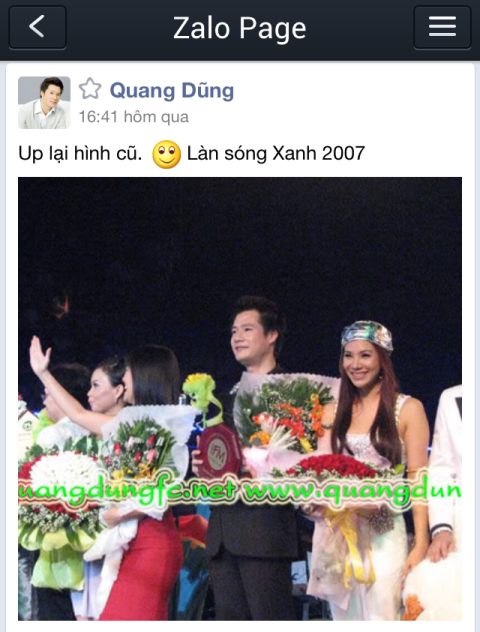Click the man in the black suit
This screenshot has width=480, height=632.
click(252, 457)
